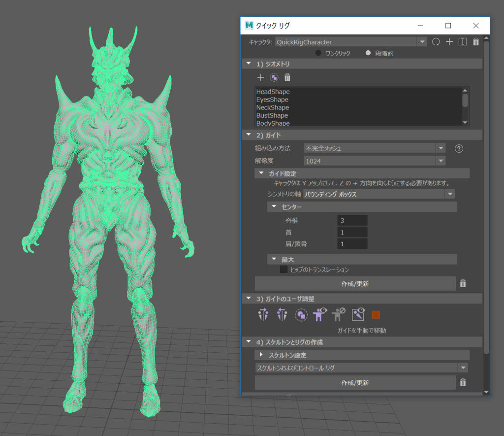Add selected meshes using the plus icon
This screenshot has height=436, width=504.
coord(260,77)
